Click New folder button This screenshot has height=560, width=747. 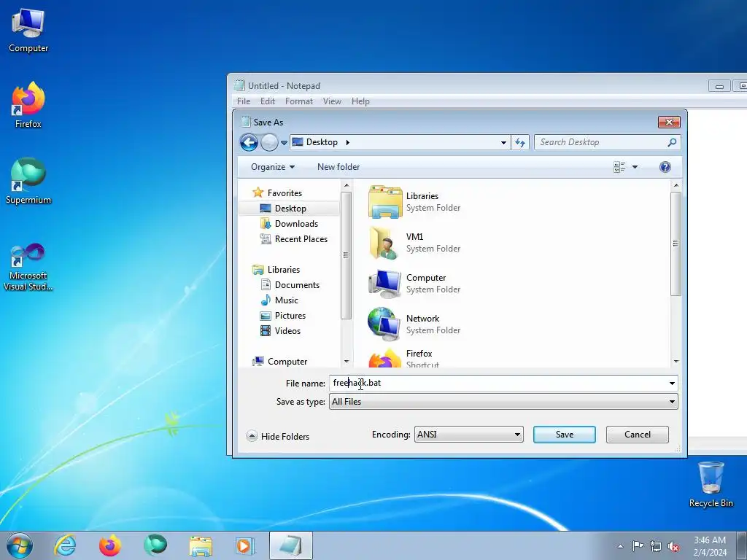(338, 167)
